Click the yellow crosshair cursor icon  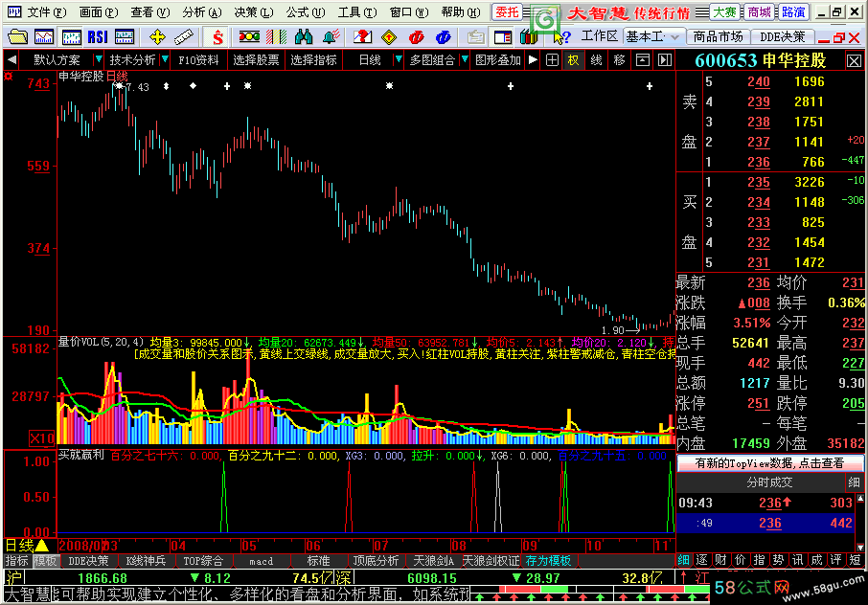[156, 36]
